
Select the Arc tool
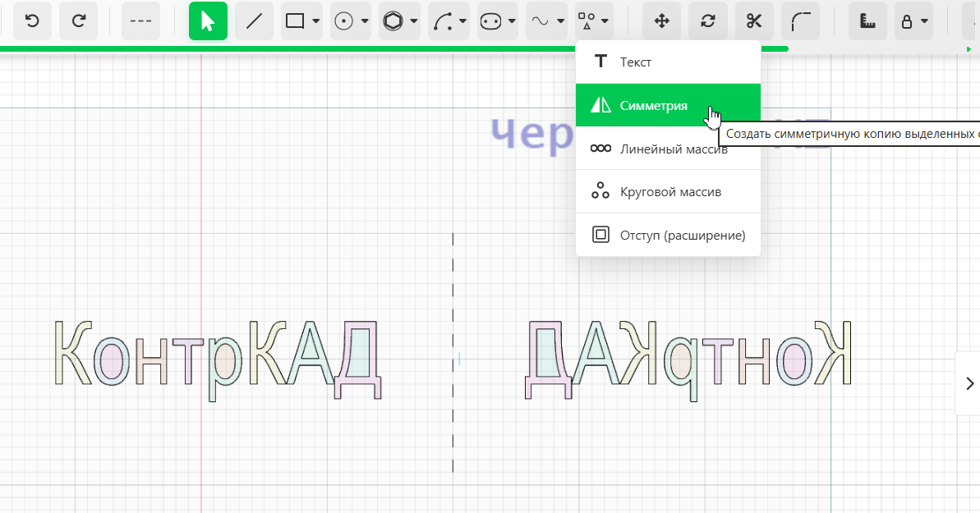(x=443, y=21)
